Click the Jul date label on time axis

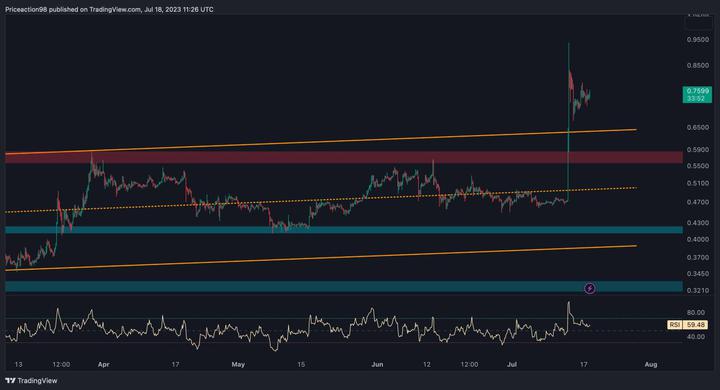coord(512,364)
